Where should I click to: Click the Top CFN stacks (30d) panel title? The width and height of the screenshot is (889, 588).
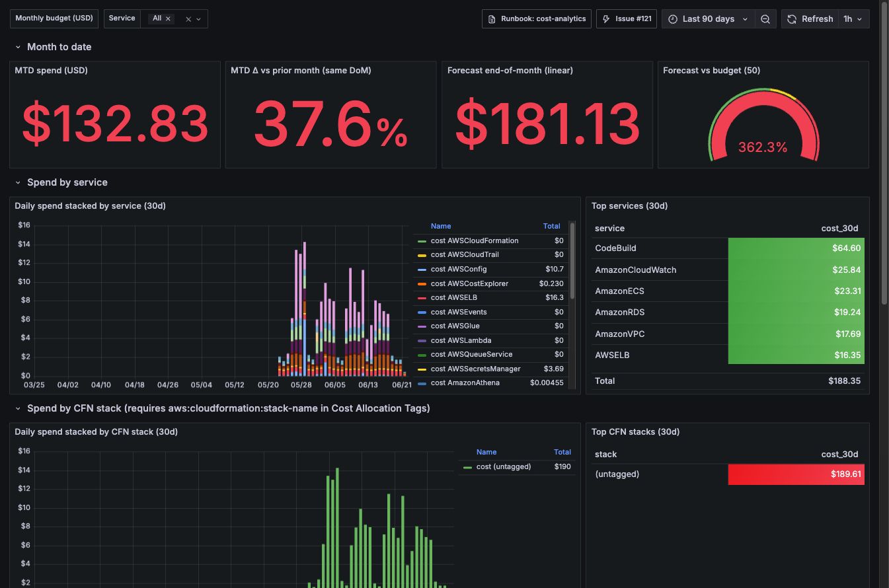pos(635,431)
